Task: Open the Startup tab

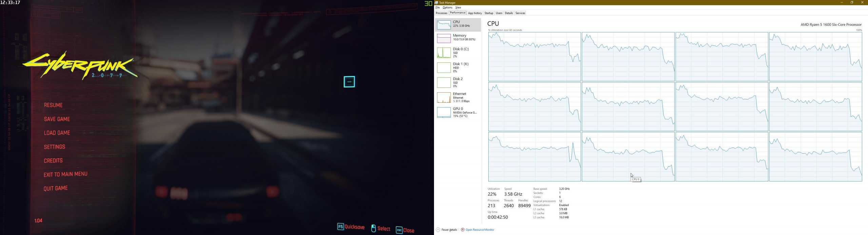Action: click(x=489, y=13)
